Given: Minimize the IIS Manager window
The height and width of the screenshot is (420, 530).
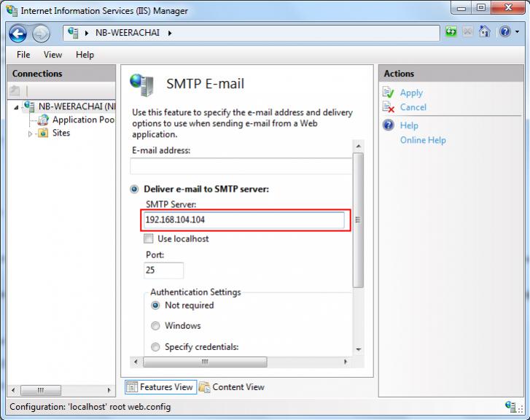Looking at the screenshot, I should [x=461, y=8].
